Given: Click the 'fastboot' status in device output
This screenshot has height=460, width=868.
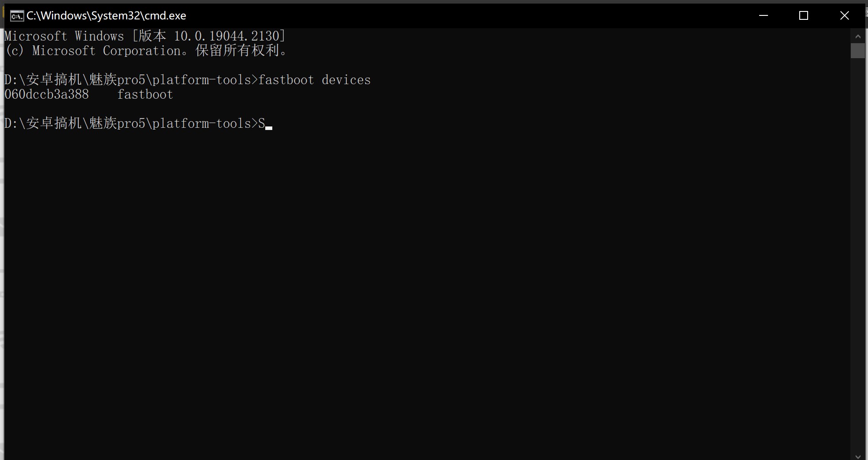Looking at the screenshot, I should [145, 94].
